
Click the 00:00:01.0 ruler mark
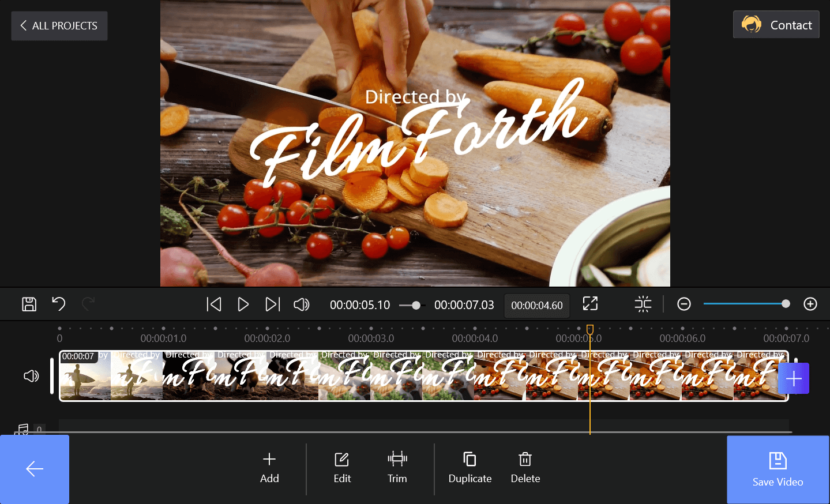coord(163,338)
